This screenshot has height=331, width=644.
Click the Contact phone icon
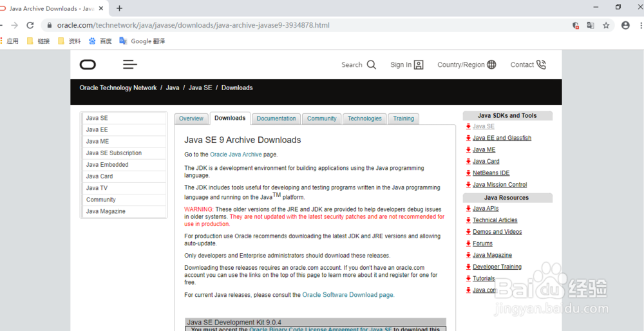click(542, 65)
